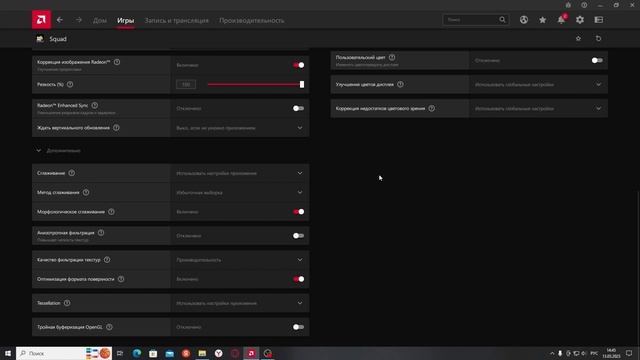Viewport: 640px width, 360px height.
Task: Switch to the Игры tab
Action: pos(125,20)
